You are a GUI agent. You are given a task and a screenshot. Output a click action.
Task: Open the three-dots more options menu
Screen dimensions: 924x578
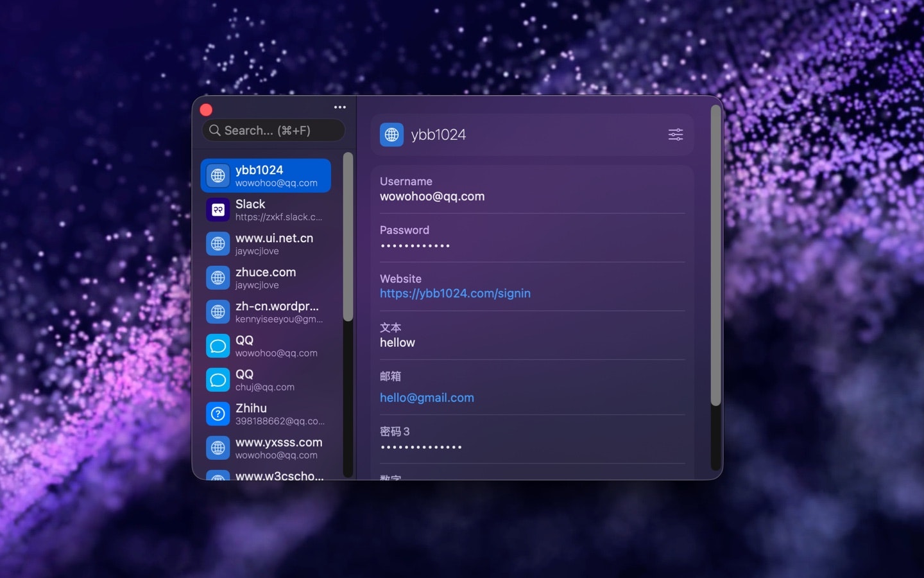pos(339,107)
